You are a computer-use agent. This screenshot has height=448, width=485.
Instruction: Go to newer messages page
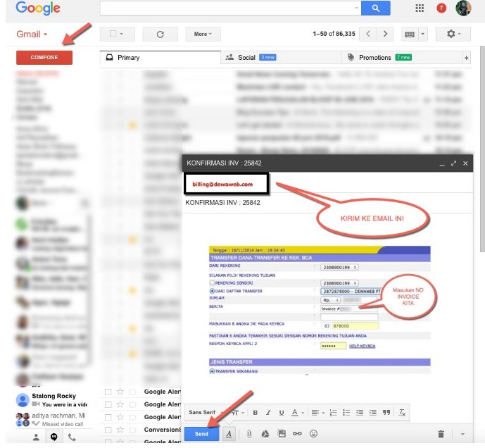pos(367,34)
